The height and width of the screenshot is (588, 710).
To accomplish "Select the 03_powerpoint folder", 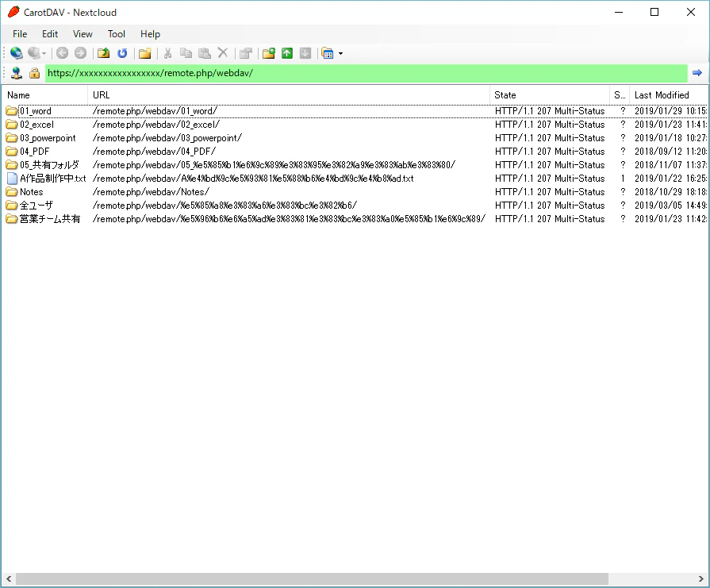I will tap(48, 138).
